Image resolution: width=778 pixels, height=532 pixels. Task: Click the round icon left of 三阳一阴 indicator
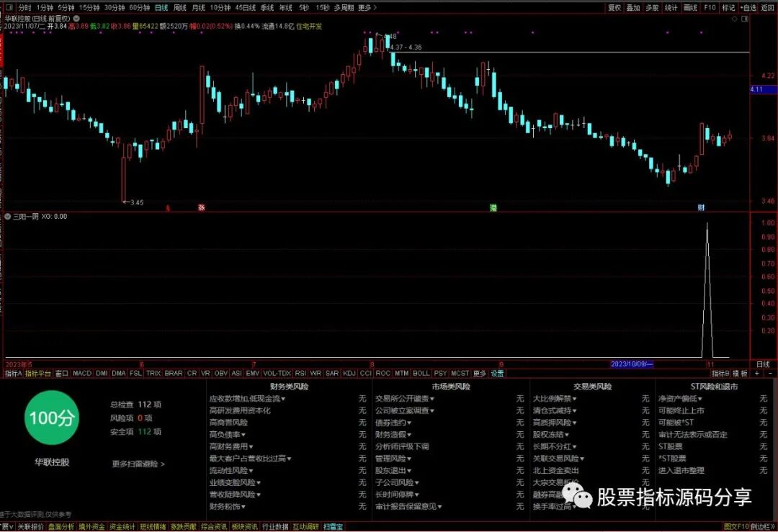pyautogui.click(x=8, y=217)
